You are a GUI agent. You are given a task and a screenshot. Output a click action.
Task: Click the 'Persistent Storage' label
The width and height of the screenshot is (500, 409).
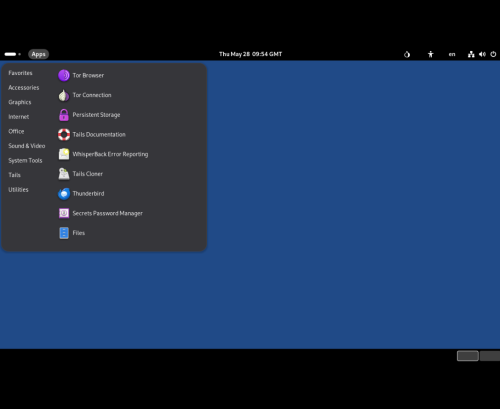click(x=96, y=115)
